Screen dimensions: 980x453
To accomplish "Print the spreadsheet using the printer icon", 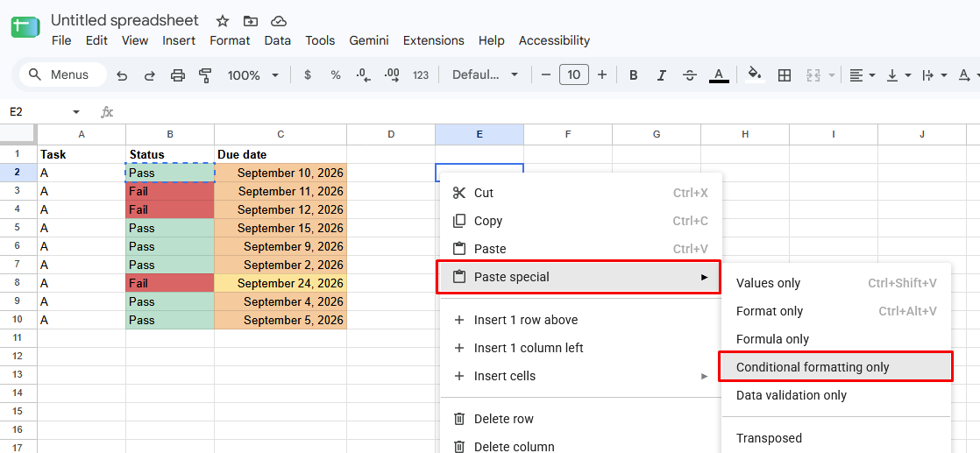I will click(178, 75).
